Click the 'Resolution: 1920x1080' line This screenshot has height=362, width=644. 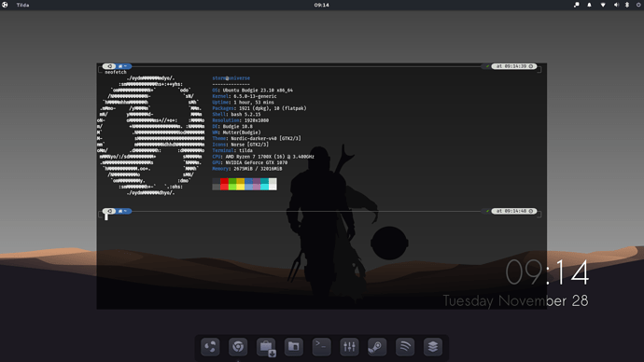(240, 120)
